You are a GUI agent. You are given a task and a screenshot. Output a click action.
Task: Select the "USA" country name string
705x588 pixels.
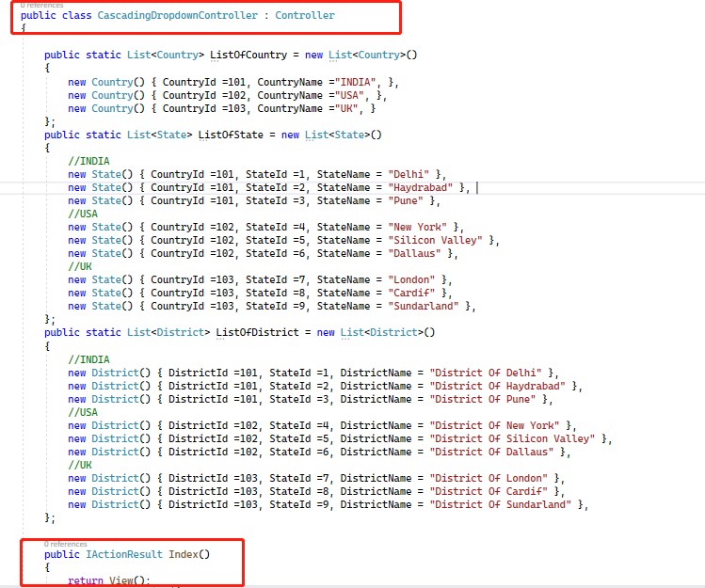[x=349, y=95]
